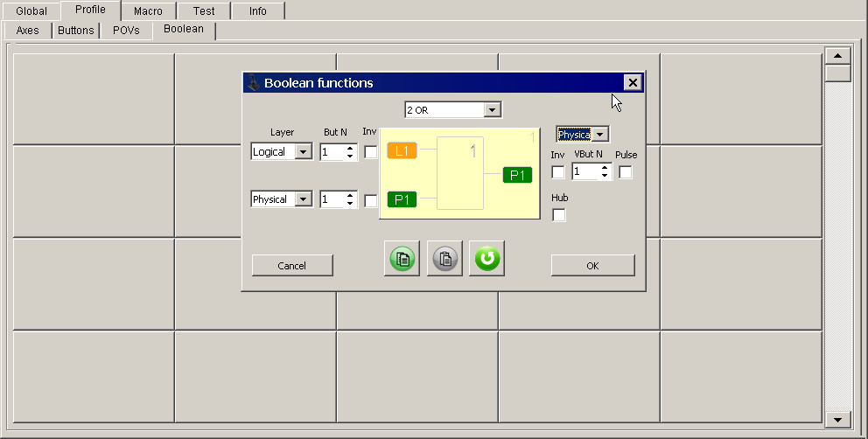Enable the Pulse checkbox
Image resolution: width=868 pixels, height=439 pixels.
[x=626, y=172]
